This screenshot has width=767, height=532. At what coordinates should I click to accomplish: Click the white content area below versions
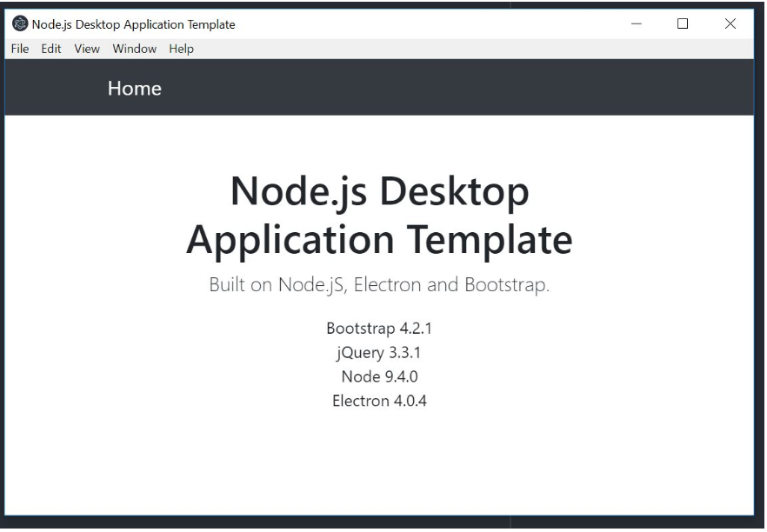point(381,461)
